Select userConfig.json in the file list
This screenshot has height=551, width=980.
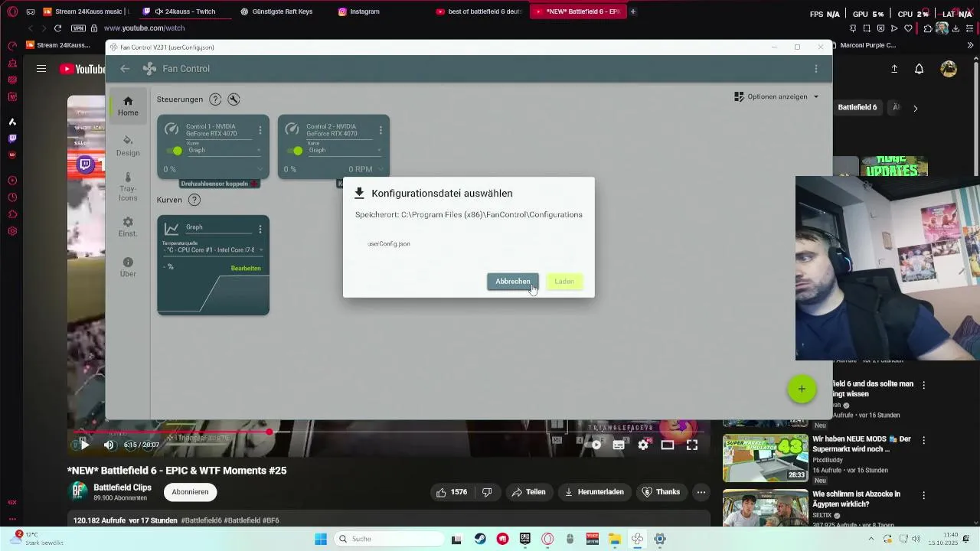point(389,243)
